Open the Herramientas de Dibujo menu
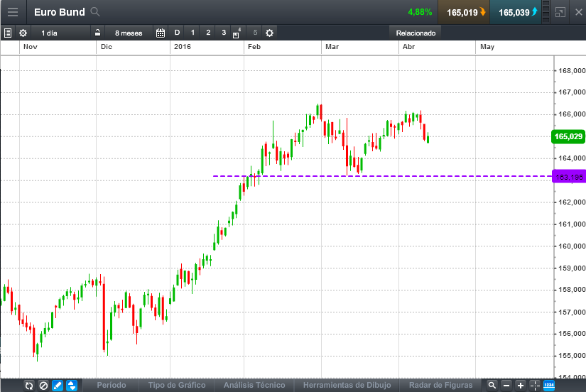This screenshot has width=586, height=392. [347, 386]
